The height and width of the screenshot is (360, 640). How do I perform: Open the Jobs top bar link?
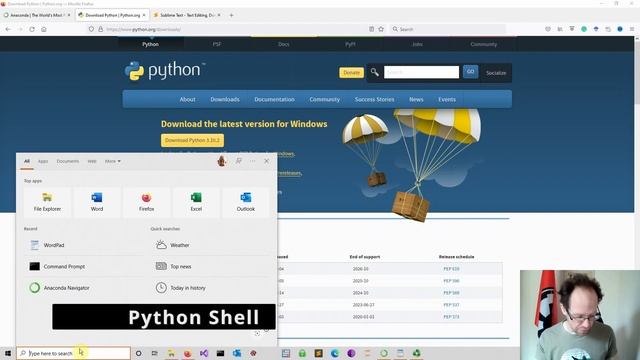[417, 44]
